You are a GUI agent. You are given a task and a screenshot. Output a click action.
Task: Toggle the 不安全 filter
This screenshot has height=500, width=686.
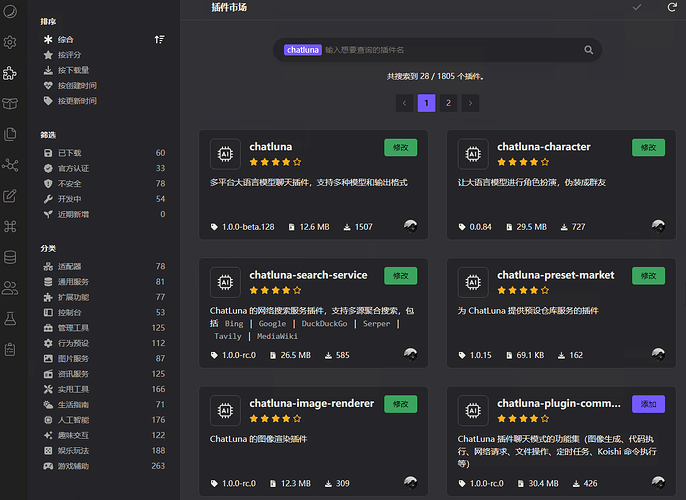point(104,183)
